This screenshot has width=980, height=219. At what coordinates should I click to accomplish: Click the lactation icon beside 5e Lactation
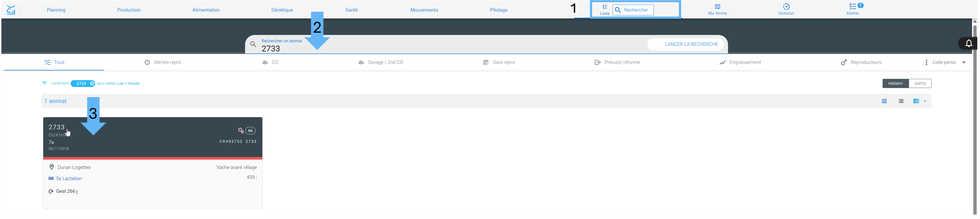[x=51, y=179]
